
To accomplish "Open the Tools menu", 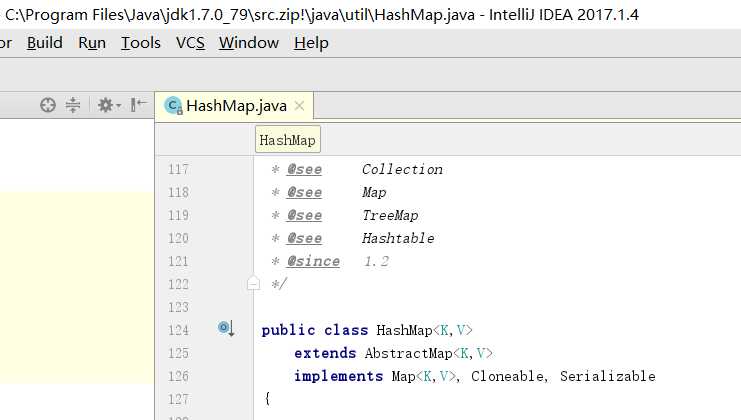I will 141,43.
